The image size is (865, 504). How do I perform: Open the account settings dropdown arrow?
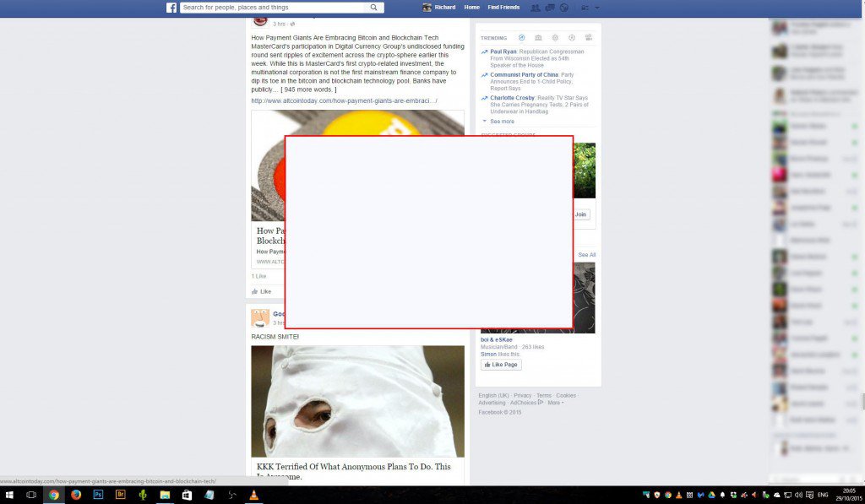(597, 8)
